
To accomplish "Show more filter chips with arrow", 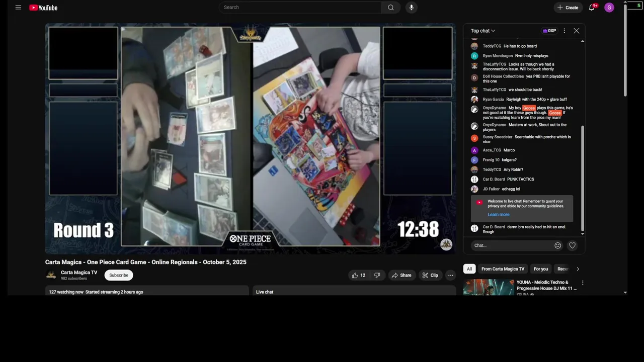I will 578,269.
